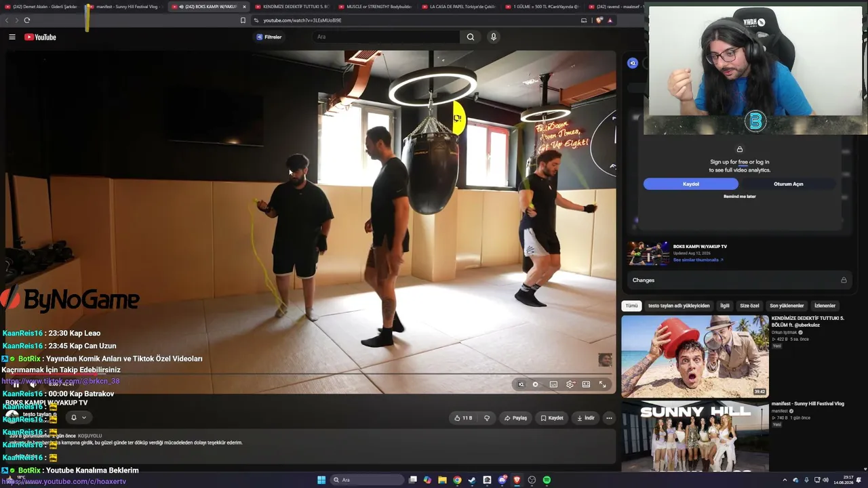
Task: Expand the locked Changes section
Action: point(739,280)
